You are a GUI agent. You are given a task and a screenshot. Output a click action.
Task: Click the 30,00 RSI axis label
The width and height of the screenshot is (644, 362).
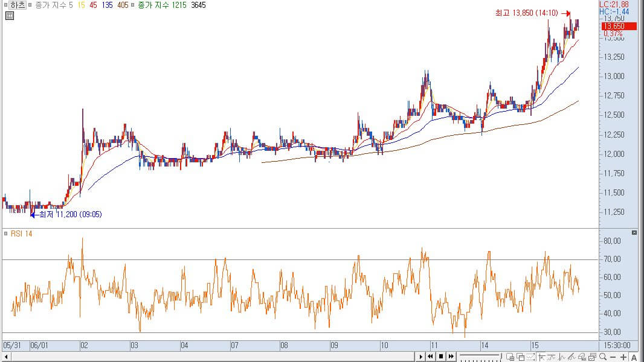pyautogui.click(x=612, y=332)
